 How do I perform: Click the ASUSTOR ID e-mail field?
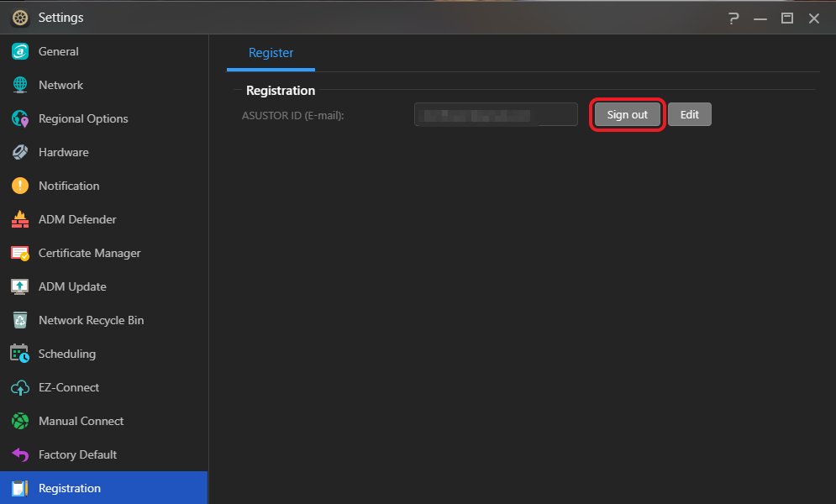pyautogui.click(x=496, y=114)
